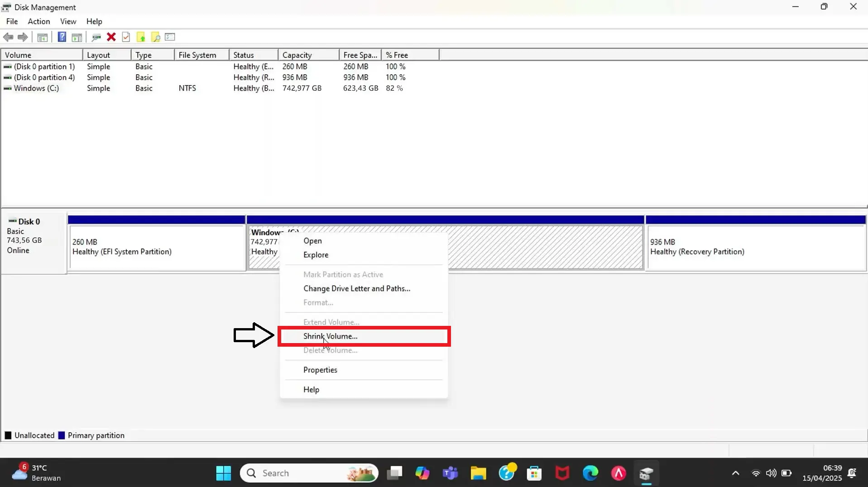
Task: Click the Back navigation arrow
Action: tap(8, 37)
